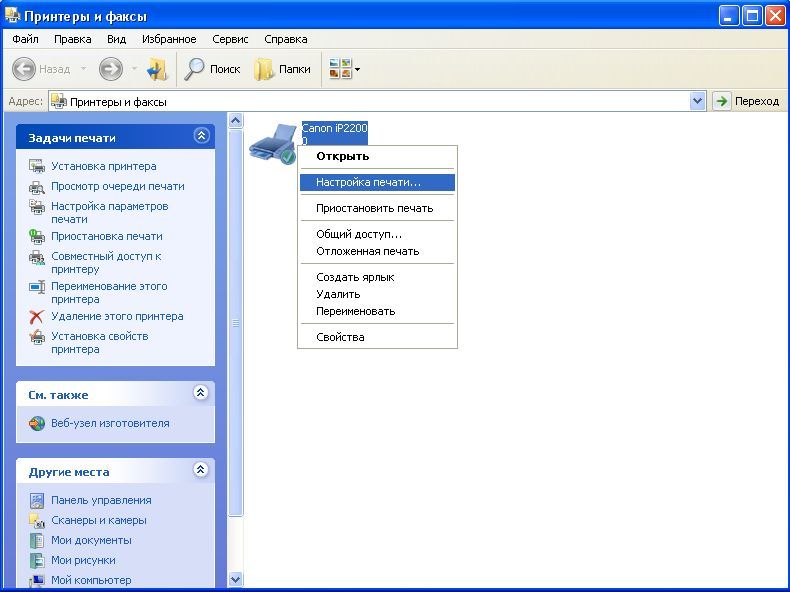Collapse the См. также panel
790x592 pixels.
click(x=201, y=394)
